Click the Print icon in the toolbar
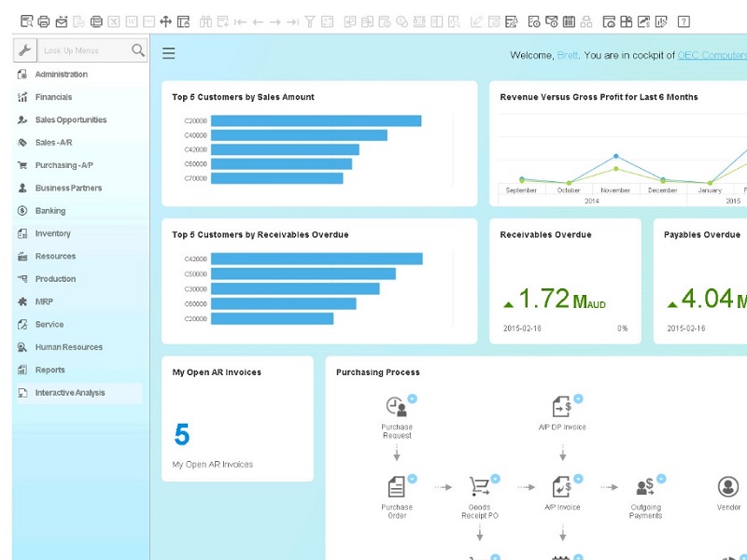 coord(44,21)
